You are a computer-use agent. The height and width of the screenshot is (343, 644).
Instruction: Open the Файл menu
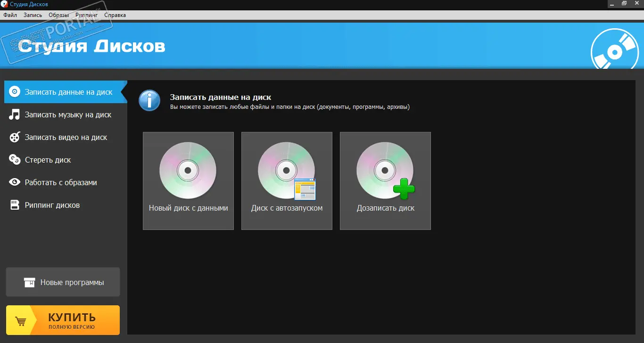10,15
